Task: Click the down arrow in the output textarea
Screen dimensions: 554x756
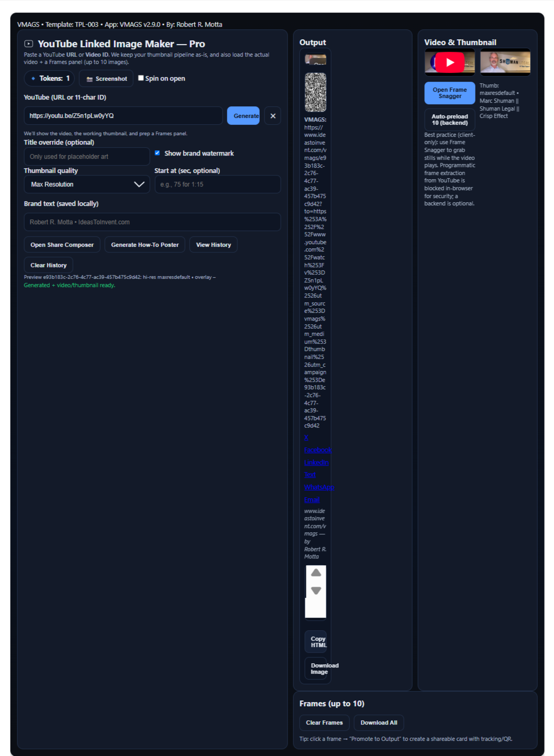Action: click(316, 590)
